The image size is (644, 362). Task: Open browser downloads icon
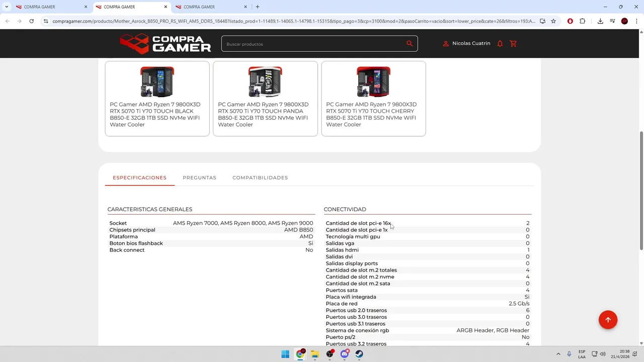(600, 21)
